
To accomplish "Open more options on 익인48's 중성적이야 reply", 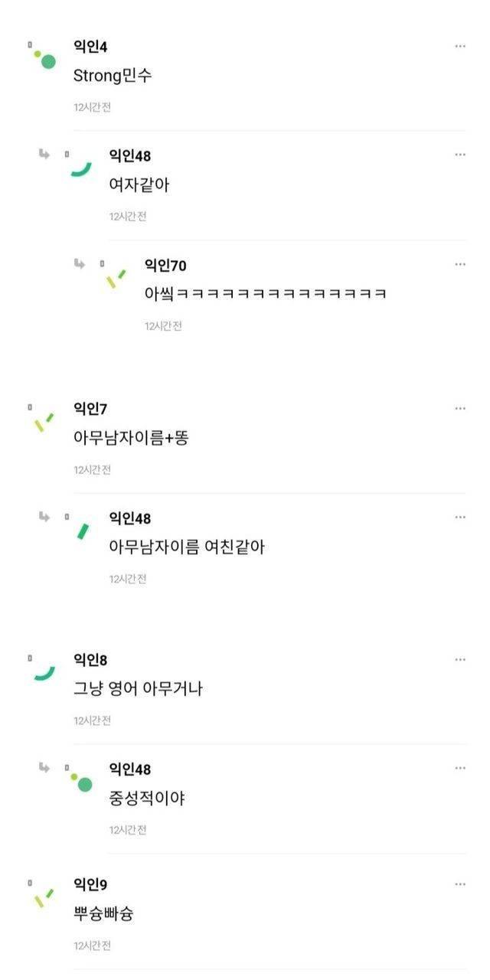I will coord(460,769).
